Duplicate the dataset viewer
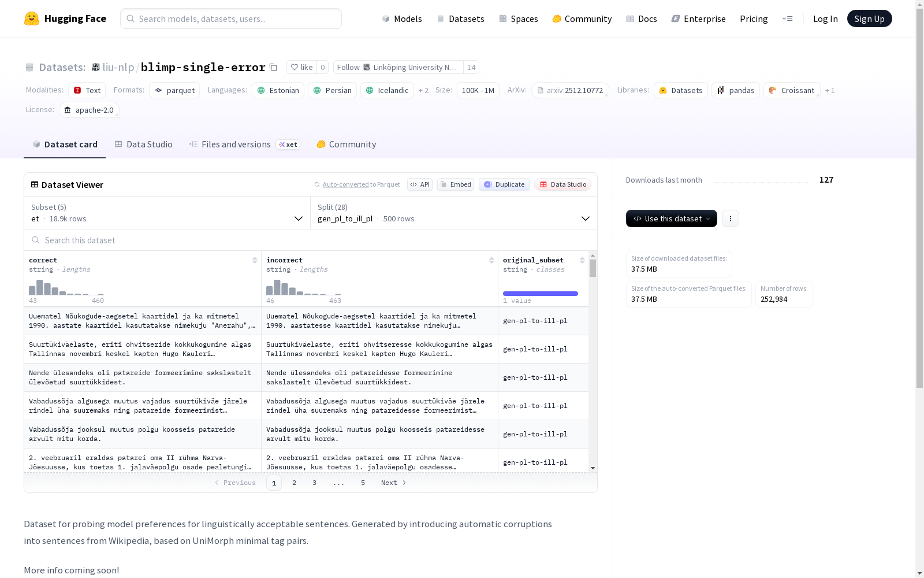The image size is (924, 578). [x=504, y=184]
